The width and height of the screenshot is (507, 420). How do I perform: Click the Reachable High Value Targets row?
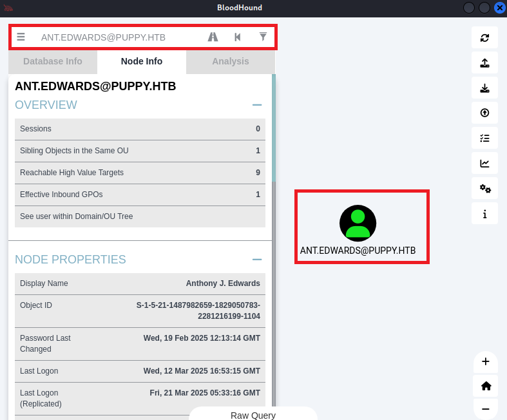(x=140, y=173)
